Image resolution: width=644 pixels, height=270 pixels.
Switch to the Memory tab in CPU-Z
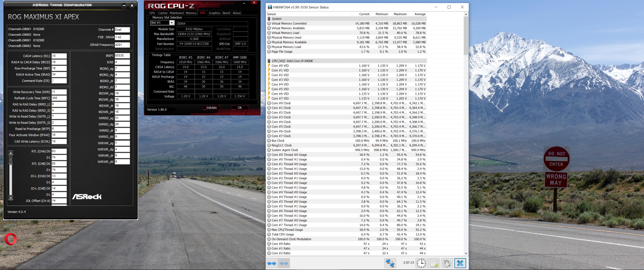click(x=191, y=13)
